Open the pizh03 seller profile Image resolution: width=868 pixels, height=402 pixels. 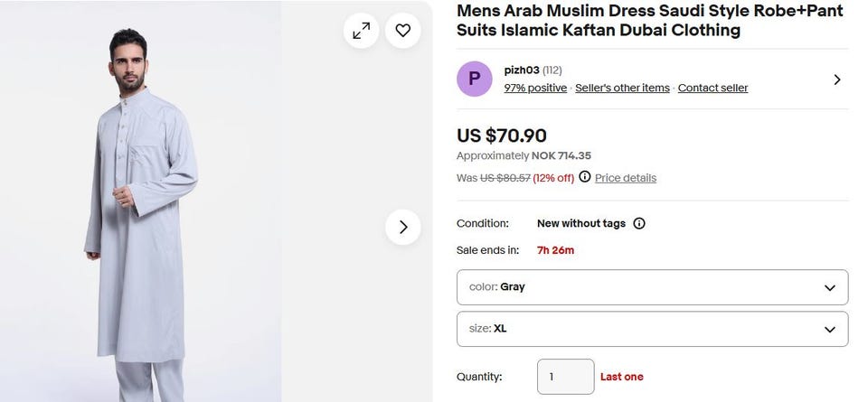coord(521,70)
